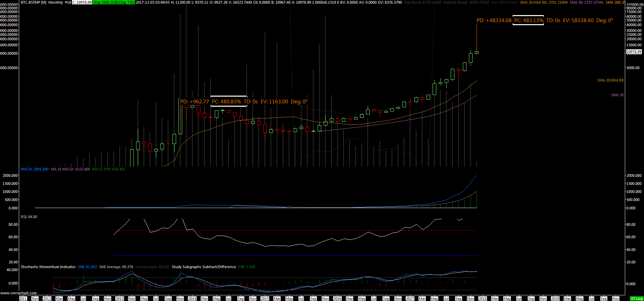Click 40.000 on left stochastic scale
The image size is (644, 301).
(x=12, y=270)
